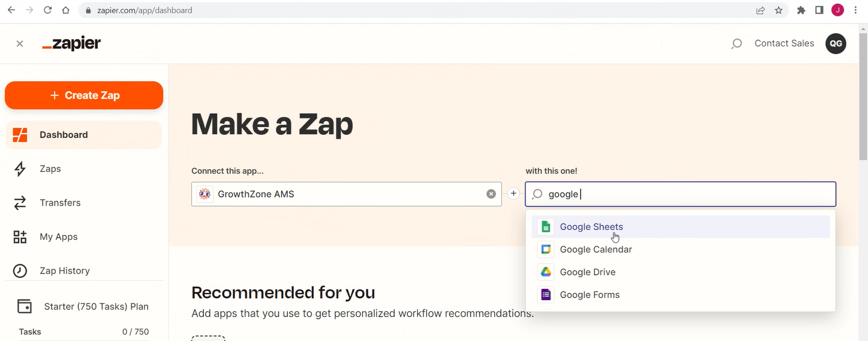
Task: Click the Starter Plan wallet icon
Action: [x=24, y=306]
